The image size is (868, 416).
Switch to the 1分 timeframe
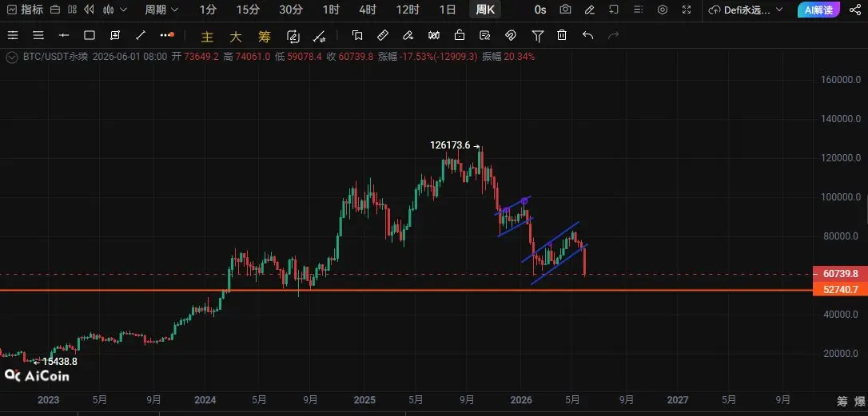pyautogui.click(x=208, y=10)
